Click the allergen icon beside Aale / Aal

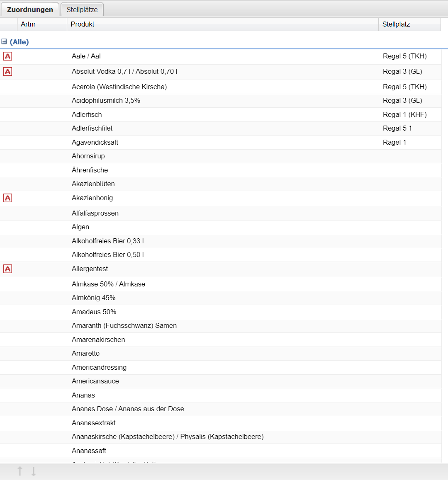tap(7, 56)
